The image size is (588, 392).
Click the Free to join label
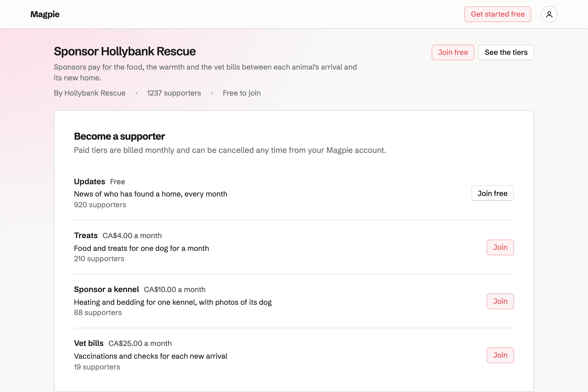(x=242, y=93)
